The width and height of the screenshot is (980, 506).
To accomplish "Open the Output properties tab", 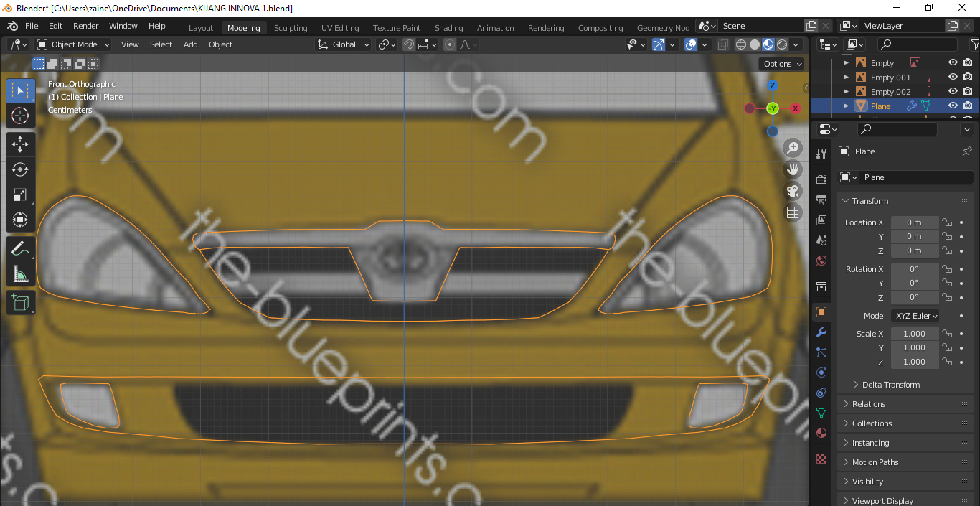I will click(x=821, y=200).
